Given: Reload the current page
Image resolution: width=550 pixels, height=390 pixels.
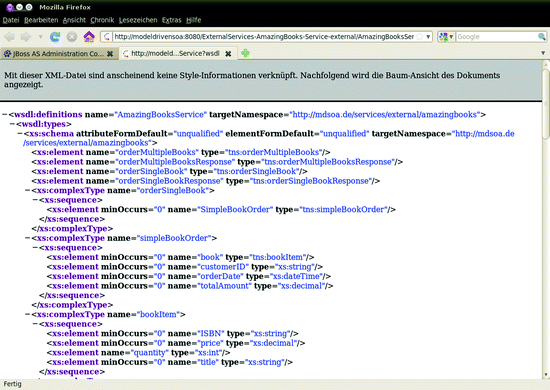Looking at the screenshot, I should [55, 36].
